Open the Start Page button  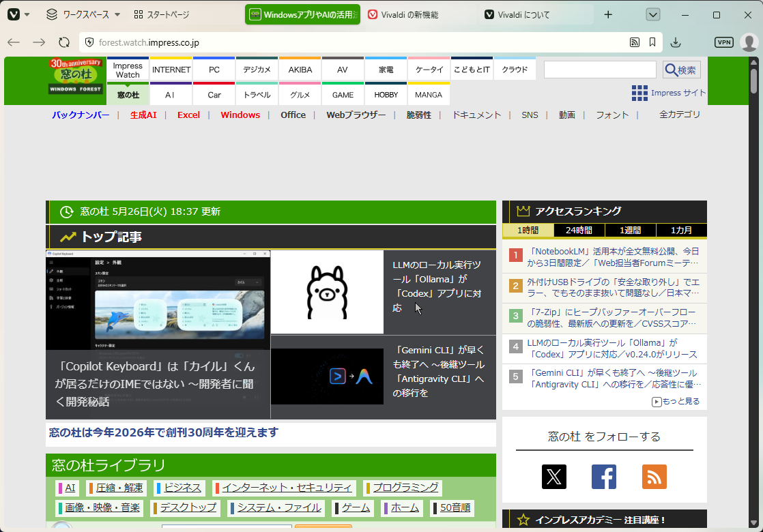pos(162,14)
